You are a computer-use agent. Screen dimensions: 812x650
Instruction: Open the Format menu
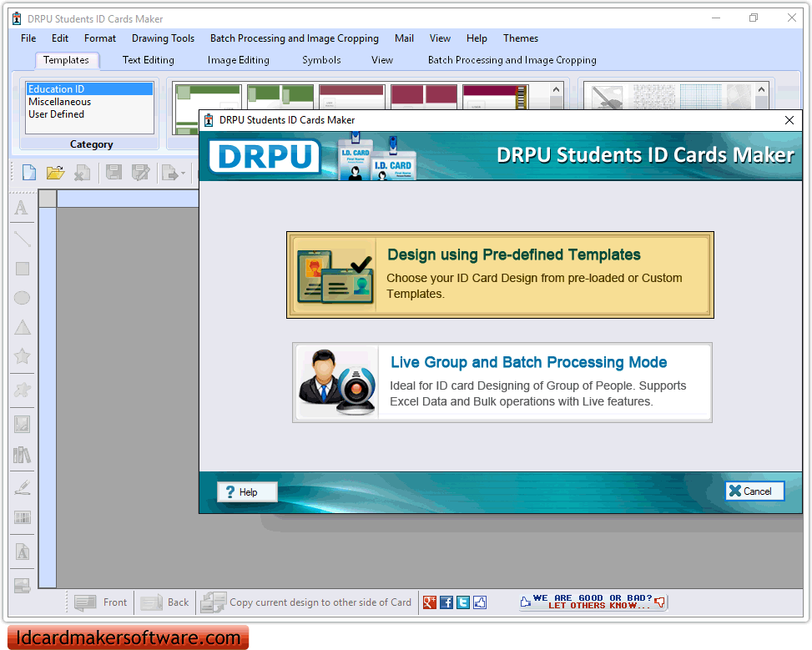click(100, 38)
